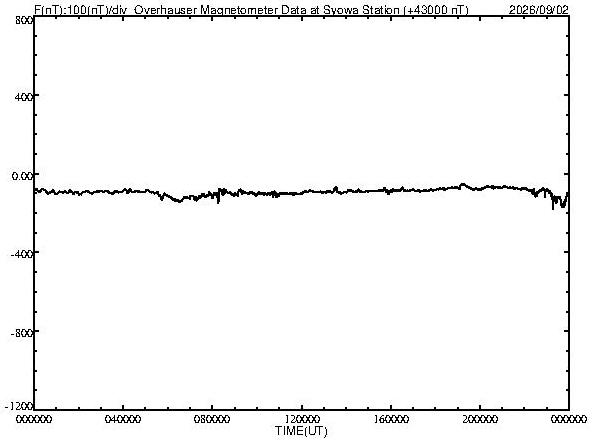The width and height of the screenshot is (592, 440).
Task: Click the 200000 time axis label
Action: click(480, 419)
